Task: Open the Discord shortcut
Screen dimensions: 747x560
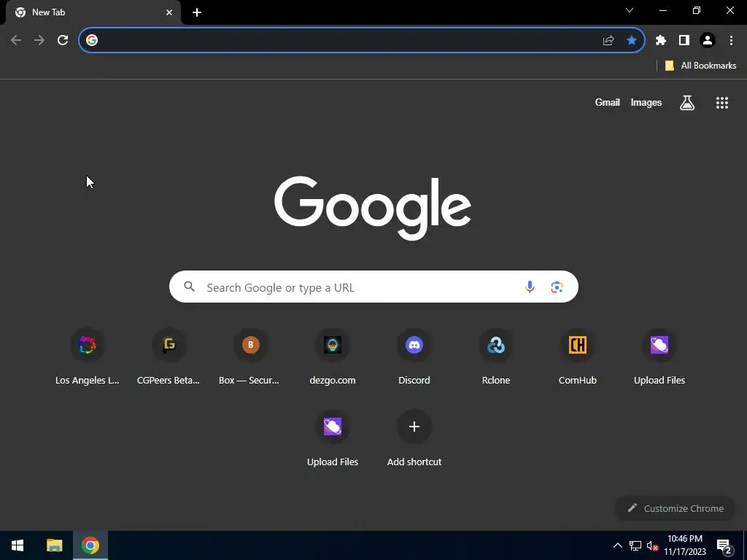Action: [x=414, y=357]
